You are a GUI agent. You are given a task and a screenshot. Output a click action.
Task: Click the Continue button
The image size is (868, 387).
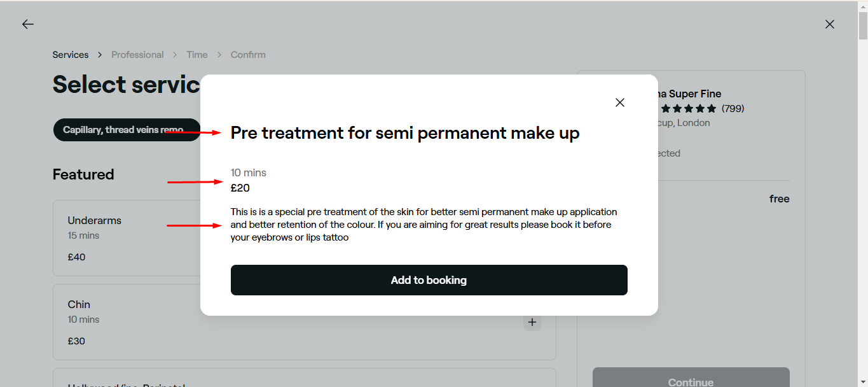pyautogui.click(x=691, y=381)
